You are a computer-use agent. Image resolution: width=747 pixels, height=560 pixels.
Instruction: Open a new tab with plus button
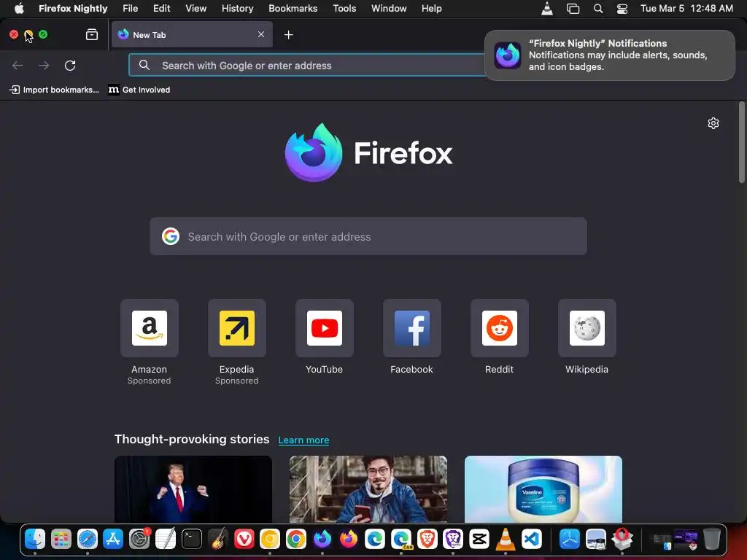288,35
